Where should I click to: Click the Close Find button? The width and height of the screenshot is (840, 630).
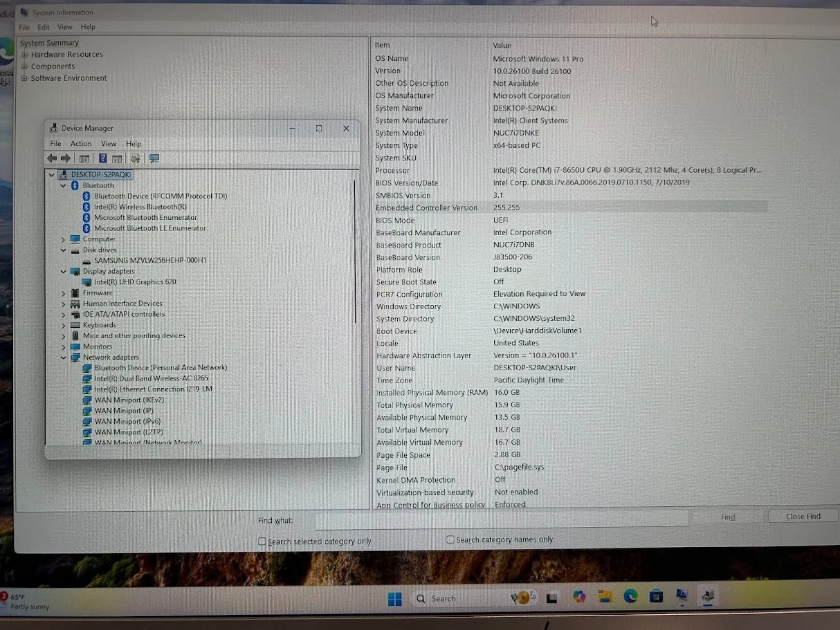click(803, 516)
